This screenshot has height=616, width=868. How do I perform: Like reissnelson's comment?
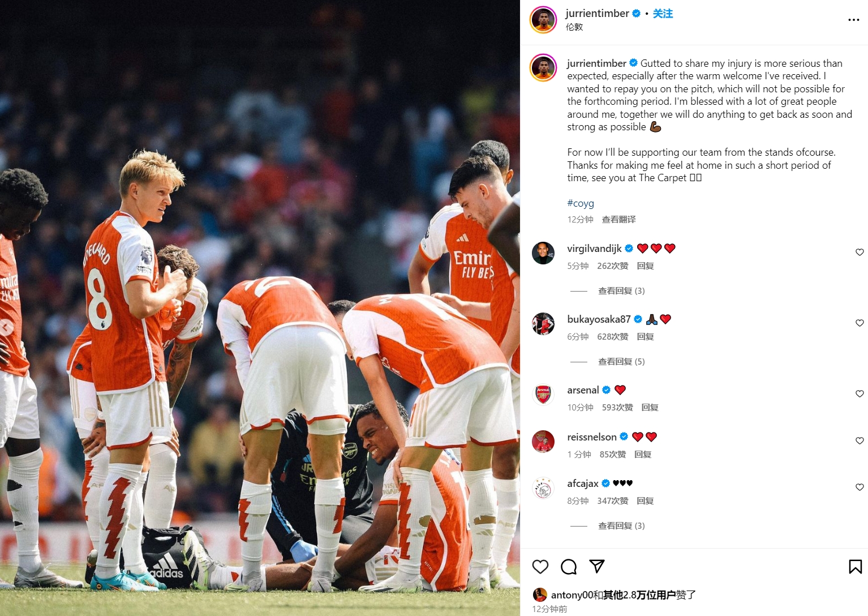point(860,441)
